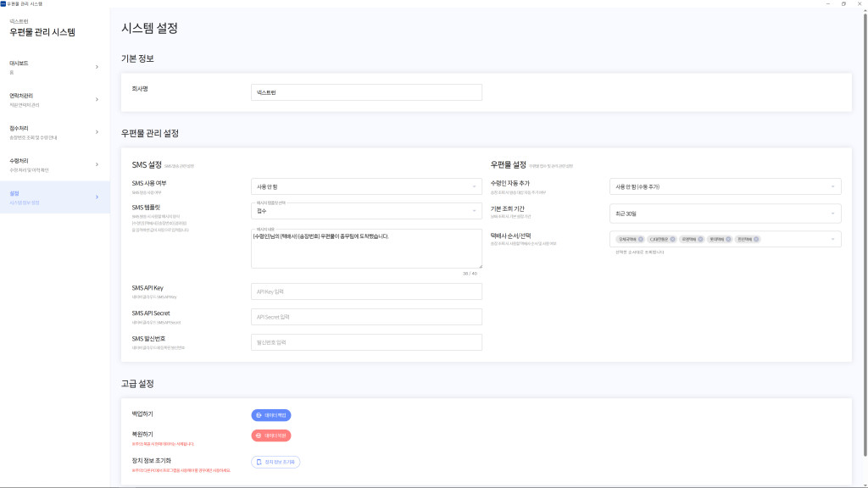The image size is (868, 488).
Task: Click the SMS API Key input field
Action: (x=366, y=291)
